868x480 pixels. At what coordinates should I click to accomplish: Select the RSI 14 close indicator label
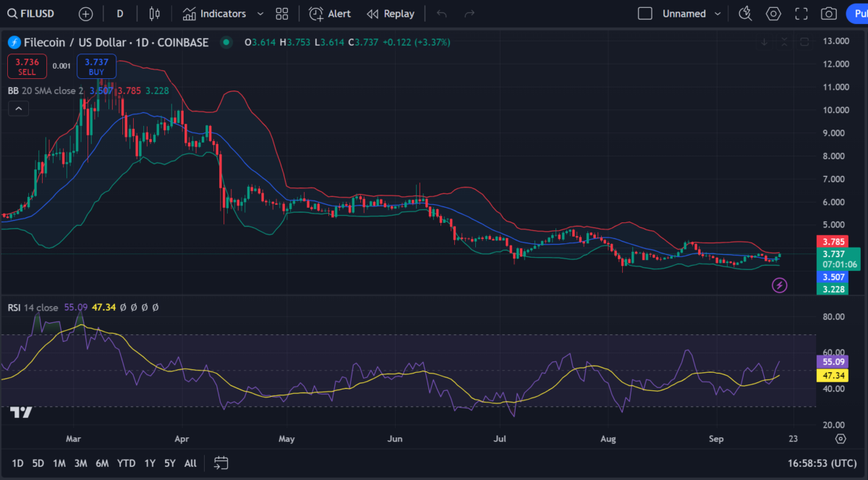pyautogui.click(x=33, y=308)
